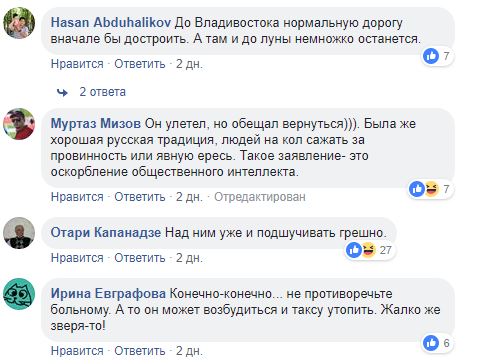Open Hasan Abduhalikov's profile picture
The width and height of the screenshot is (484, 364).
(19, 23)
